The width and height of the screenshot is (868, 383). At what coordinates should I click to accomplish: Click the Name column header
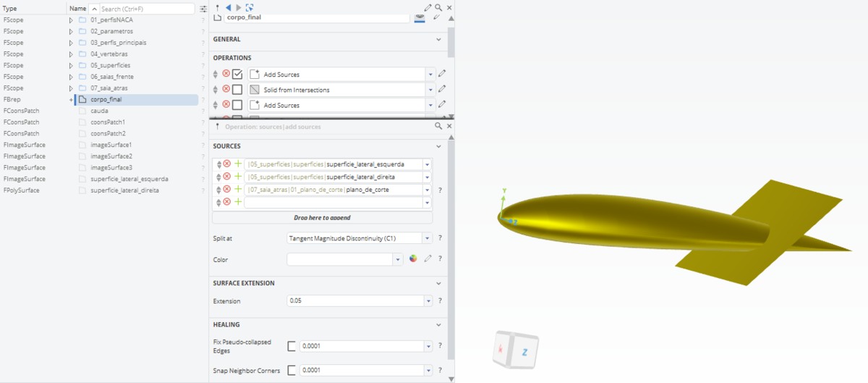(x=77, y=9)
